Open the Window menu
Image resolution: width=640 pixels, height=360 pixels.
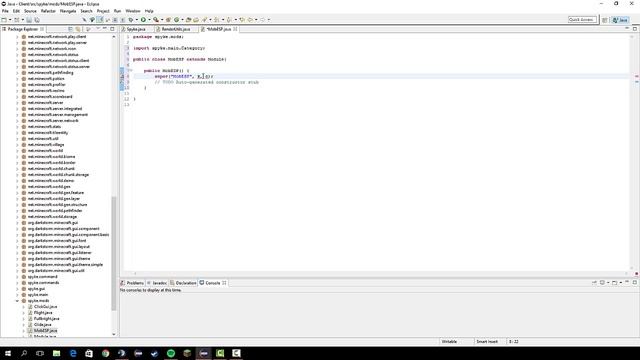[133, 11]
